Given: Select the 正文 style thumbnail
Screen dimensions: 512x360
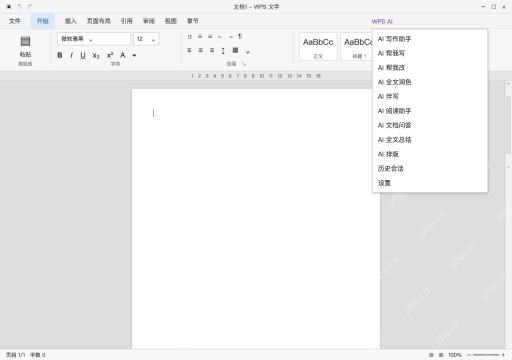Looking at the screenshot, I should [x=318, y=46].
